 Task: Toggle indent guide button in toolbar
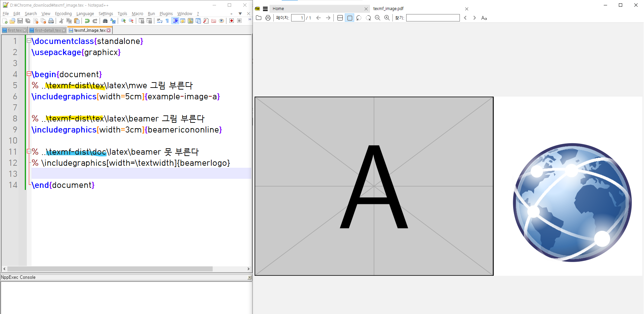(x=175, y=21)
